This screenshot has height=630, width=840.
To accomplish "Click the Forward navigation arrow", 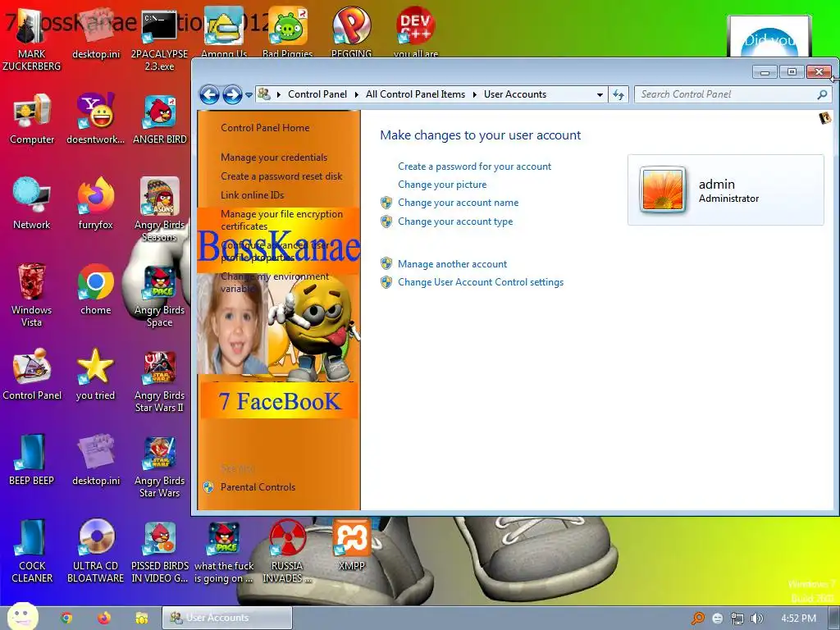I will tap(232, 95).
